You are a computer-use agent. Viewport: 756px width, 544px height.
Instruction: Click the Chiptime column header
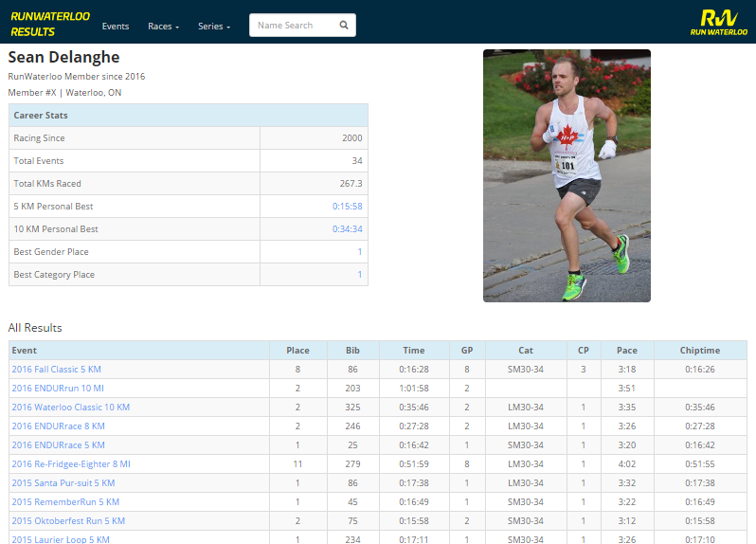pyautogui.click(x=700, y=351)
